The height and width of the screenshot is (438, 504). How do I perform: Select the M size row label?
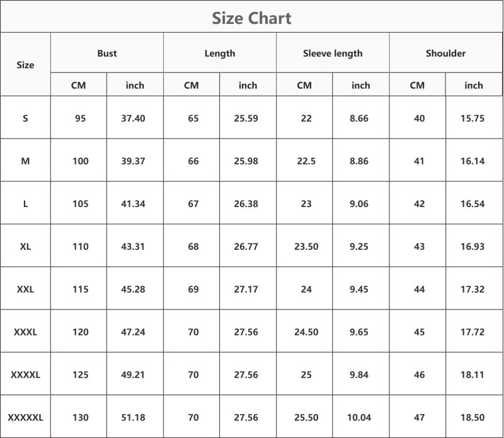(25, 161)
